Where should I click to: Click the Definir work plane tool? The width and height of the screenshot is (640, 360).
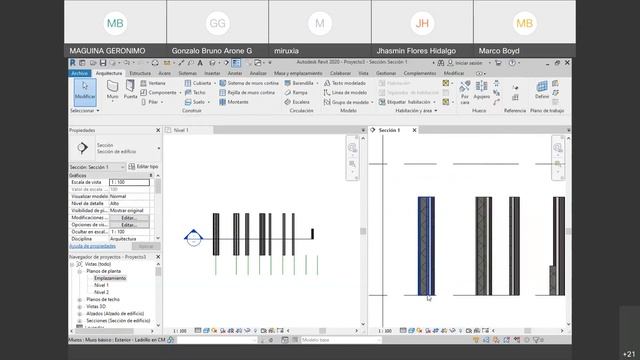pos(542,90)
